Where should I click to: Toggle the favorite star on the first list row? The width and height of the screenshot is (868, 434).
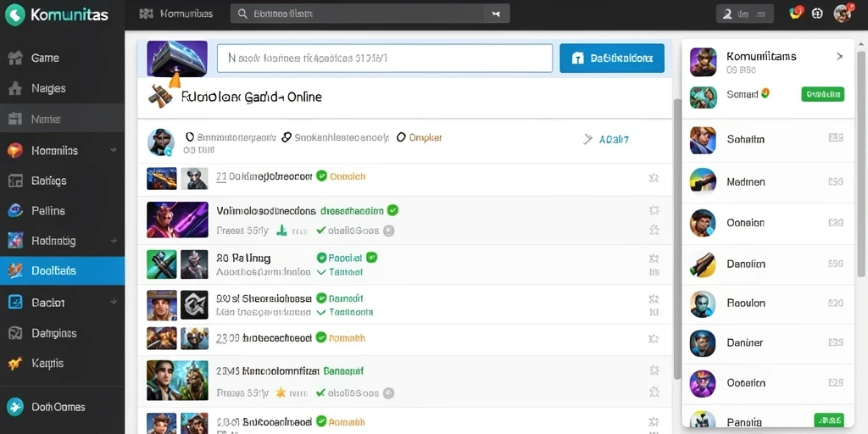pyautogui.click(x=654, y=178)
